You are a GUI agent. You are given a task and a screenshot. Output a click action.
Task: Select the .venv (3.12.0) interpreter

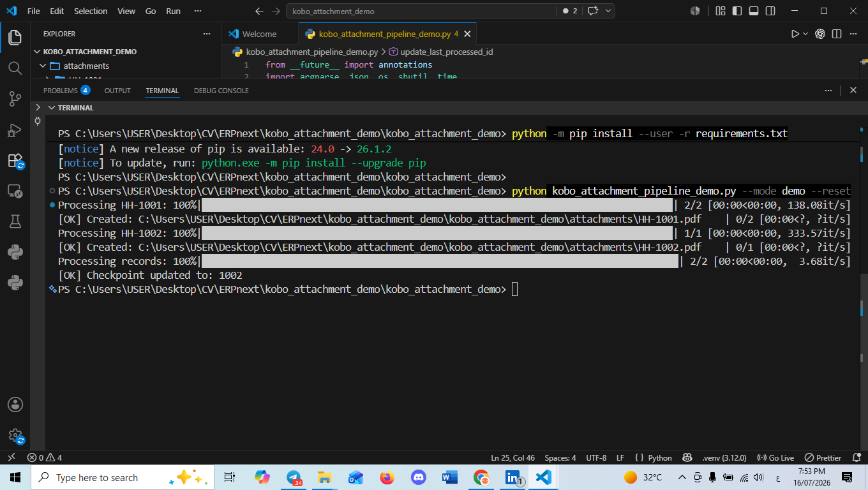point(724,457)
